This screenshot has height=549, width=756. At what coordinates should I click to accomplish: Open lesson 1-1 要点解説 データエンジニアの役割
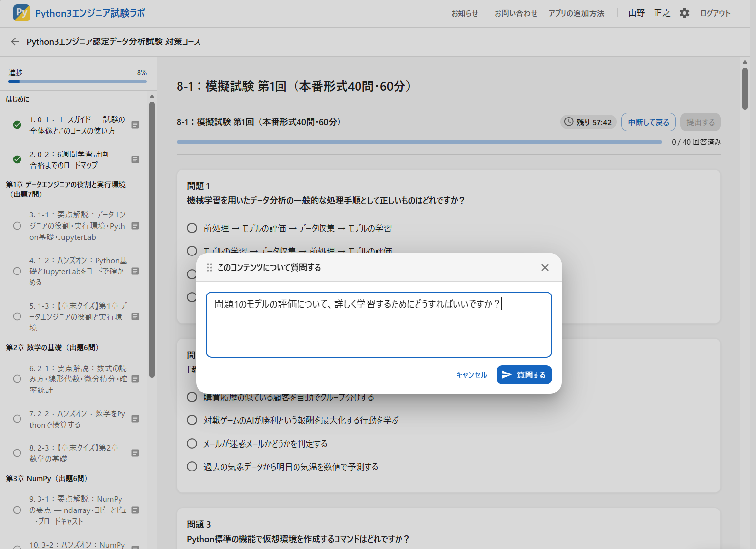78,226
